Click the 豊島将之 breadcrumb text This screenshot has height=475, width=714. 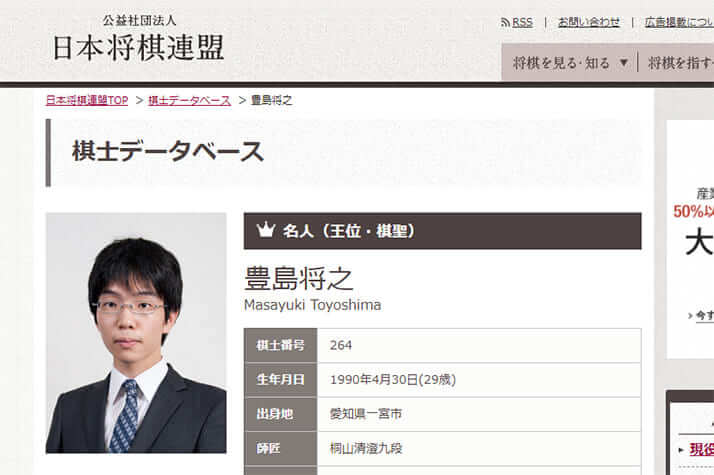coord(271,100)
